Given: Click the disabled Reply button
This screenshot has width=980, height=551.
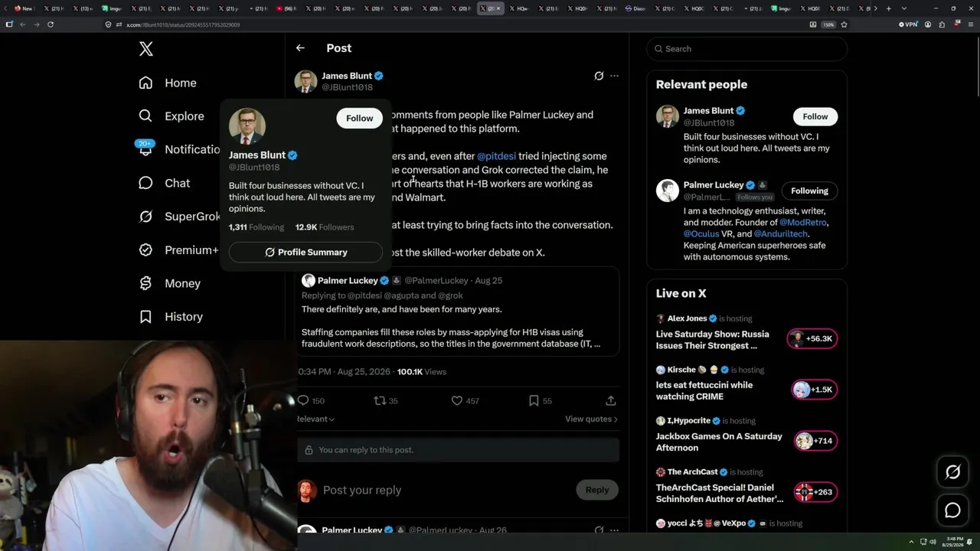Looking at the screenshot, I should click(597, 490).
